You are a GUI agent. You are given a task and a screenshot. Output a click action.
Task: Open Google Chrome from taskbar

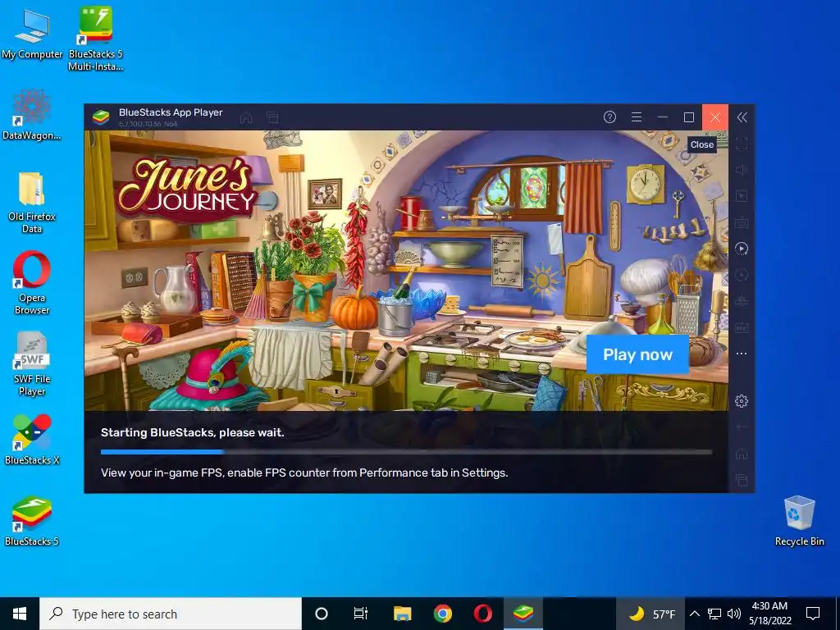(442, 614)
